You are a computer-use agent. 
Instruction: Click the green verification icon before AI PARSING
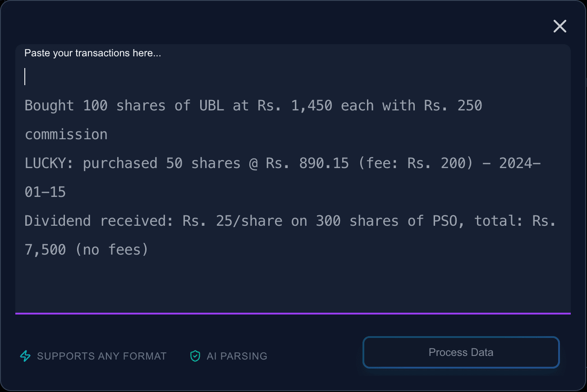195,356
